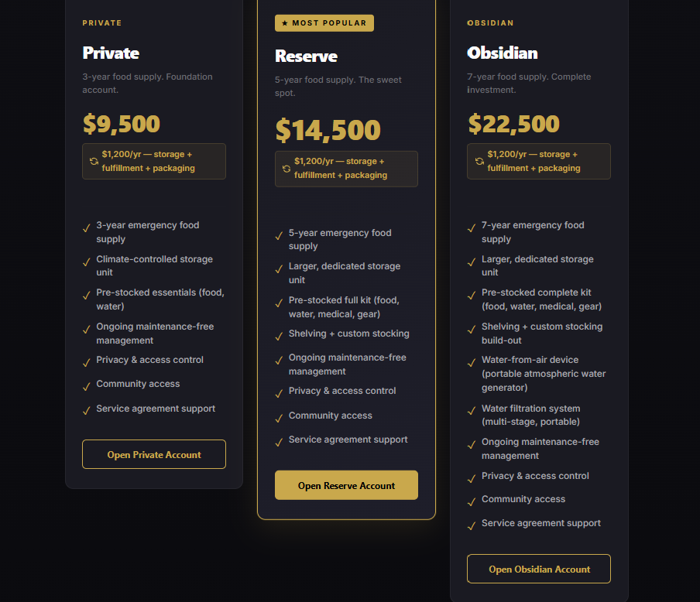This screenshot has height=602, width=700.
Task: Click the $22,500 Obsidian price
Action: coord(514,124)
